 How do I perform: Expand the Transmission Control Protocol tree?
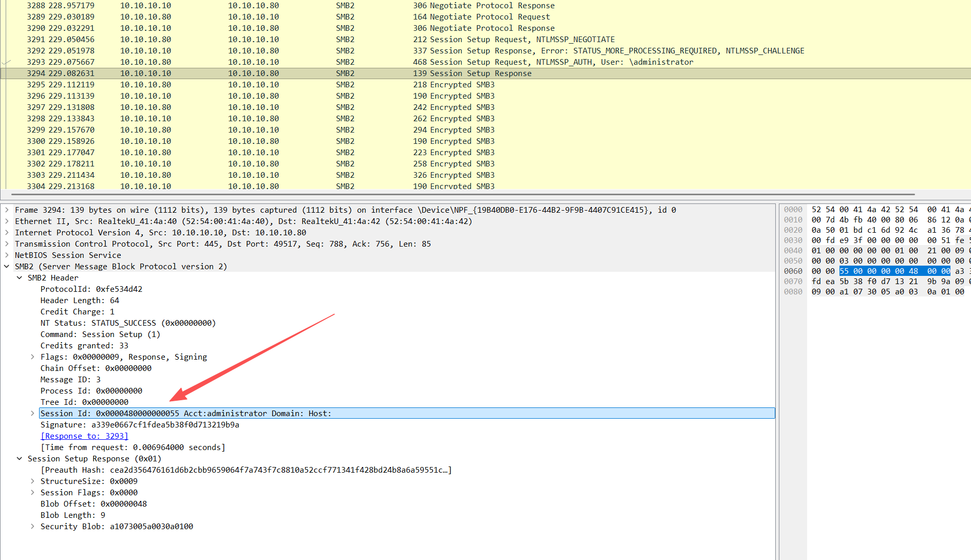click(7, 244)
